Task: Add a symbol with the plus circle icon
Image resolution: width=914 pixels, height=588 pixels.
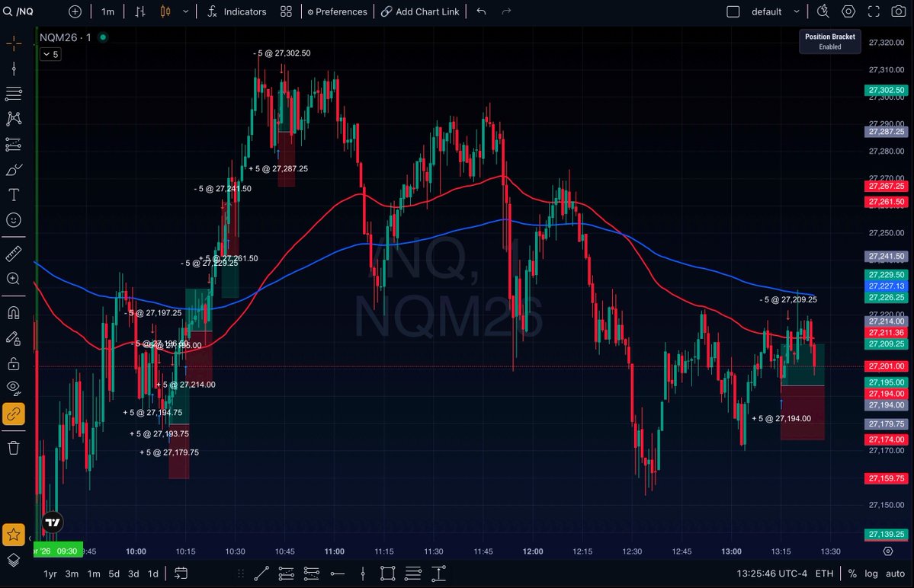Action: (75, 11)
